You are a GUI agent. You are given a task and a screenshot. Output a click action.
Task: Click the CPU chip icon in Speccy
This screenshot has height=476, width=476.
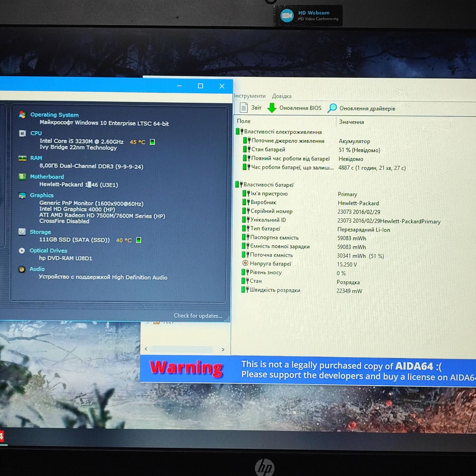pos(22,133)
